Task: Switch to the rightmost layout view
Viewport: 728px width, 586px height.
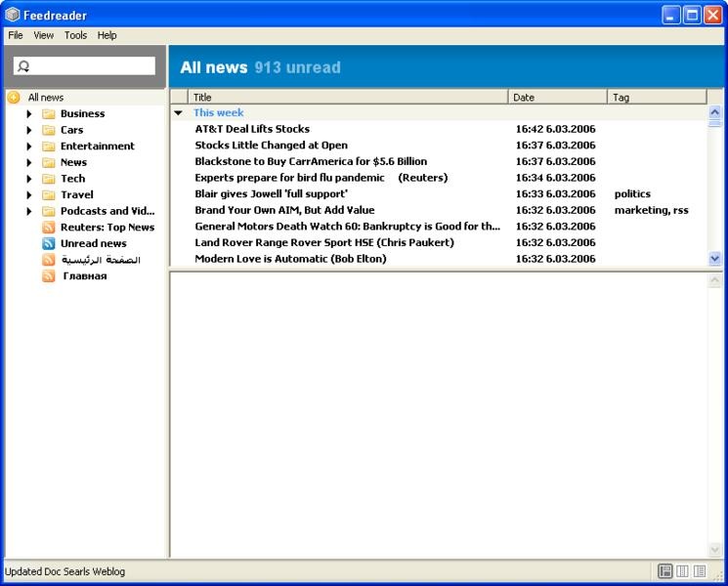Action: [700, 571]
